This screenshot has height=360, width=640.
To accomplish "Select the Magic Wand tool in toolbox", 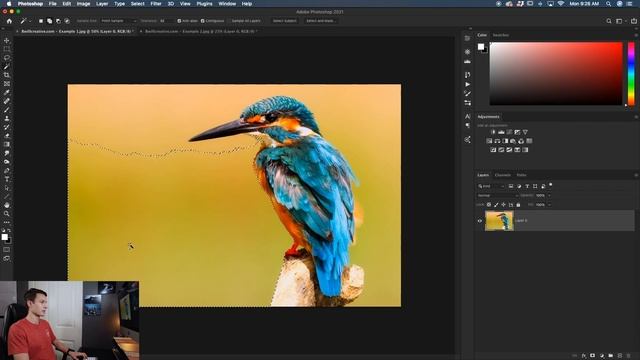I will [x=7, y=66].
